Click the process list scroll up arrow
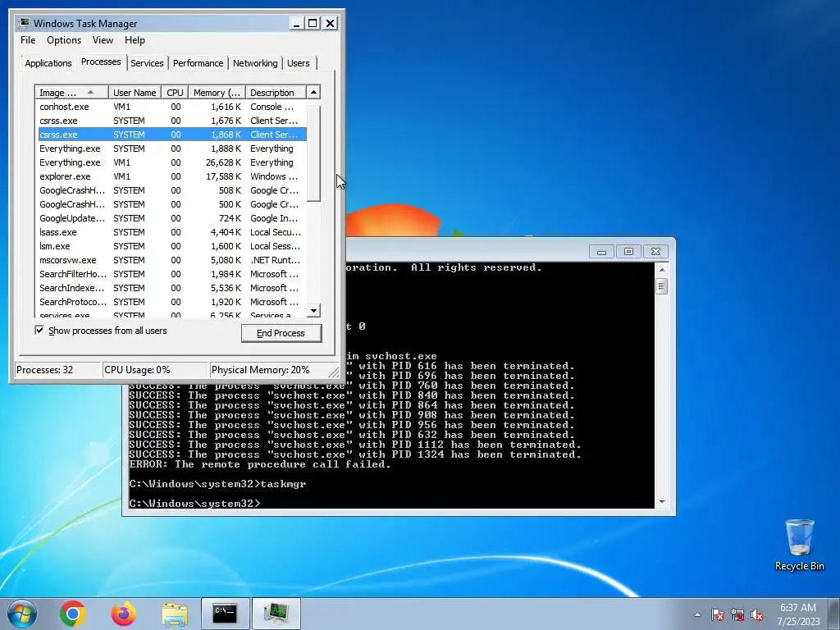The width and height of the screenshot is (840, 630). (313, 92)
